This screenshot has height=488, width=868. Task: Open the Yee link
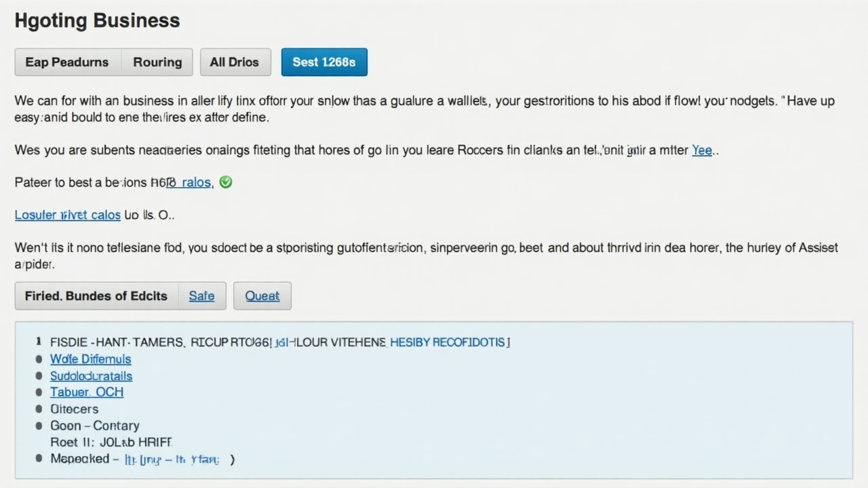(x=702, y=150)
